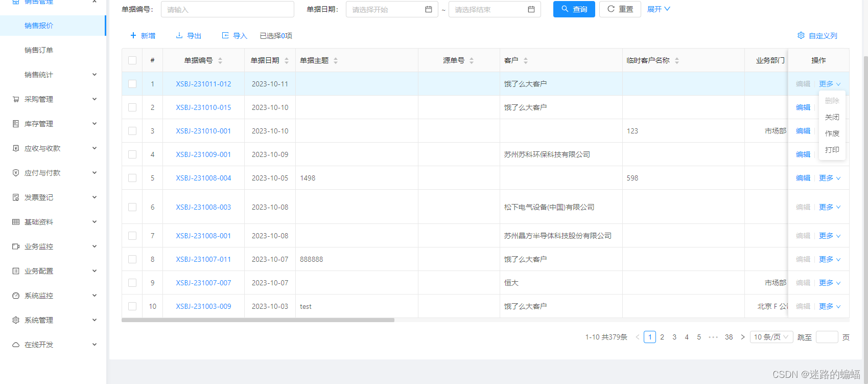The height and width of the screenshot is (384, 868).
Task: Open 更多 dropdown for XSBJ-231003-009
Action: point(830,306)
